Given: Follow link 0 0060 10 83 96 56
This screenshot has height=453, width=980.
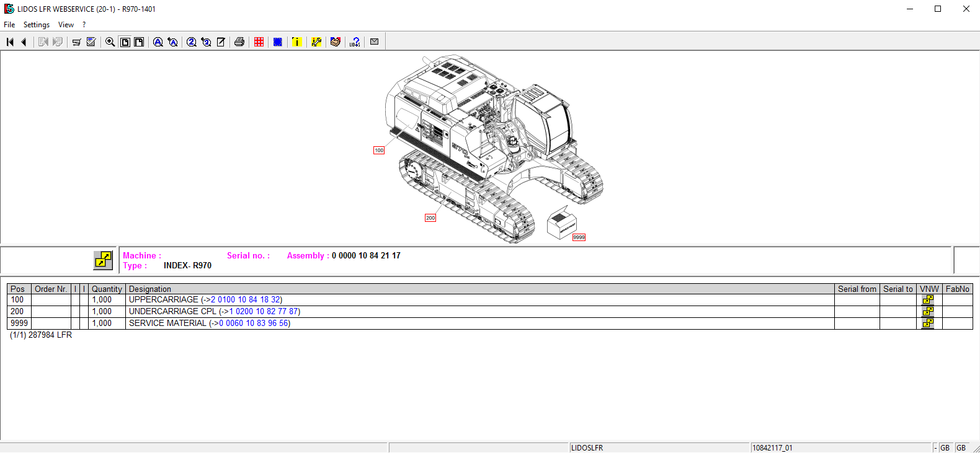Looking at the screenshot, I should (x=254, y=323).
